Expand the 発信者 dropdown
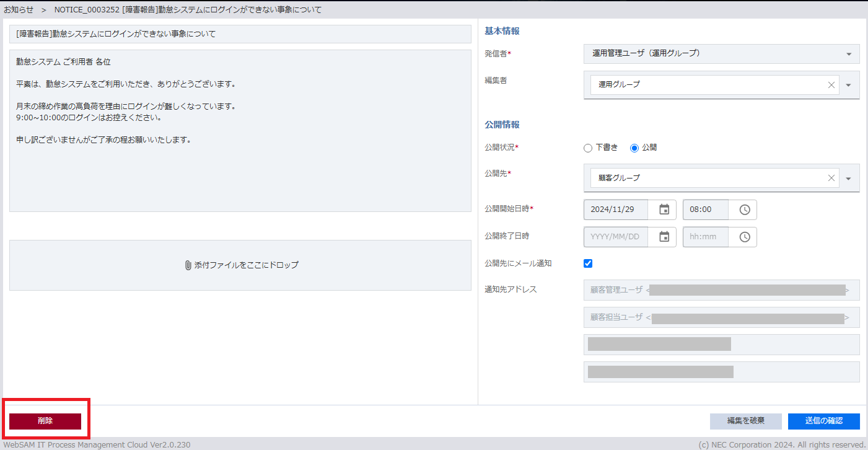868x450 pixels. 849,54
